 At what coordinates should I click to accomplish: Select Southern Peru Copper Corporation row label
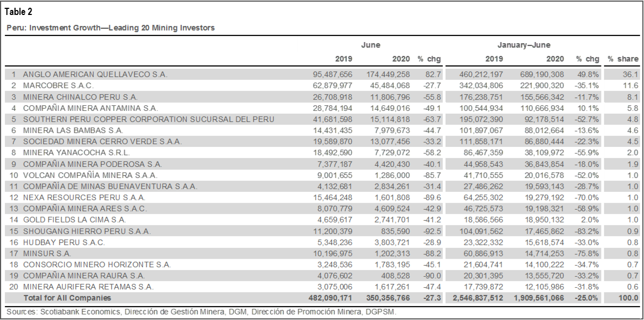tap(148, 119)
